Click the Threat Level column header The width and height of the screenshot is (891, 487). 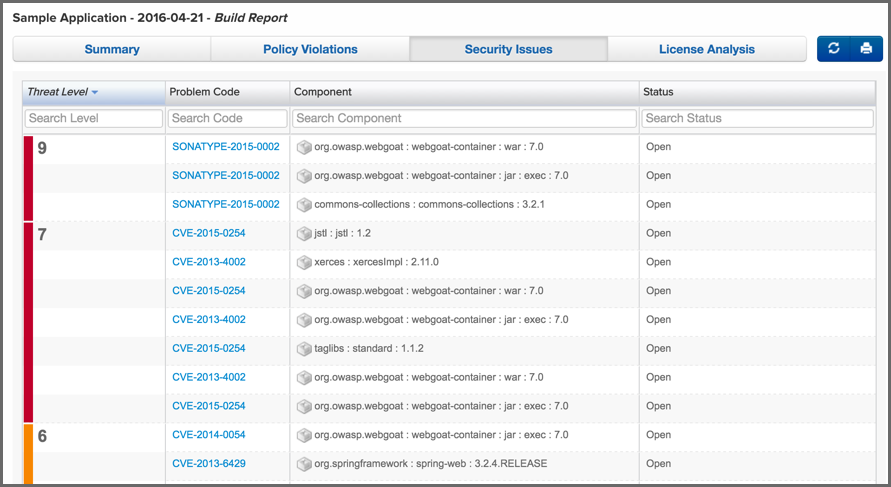click(x=94, y=92)
